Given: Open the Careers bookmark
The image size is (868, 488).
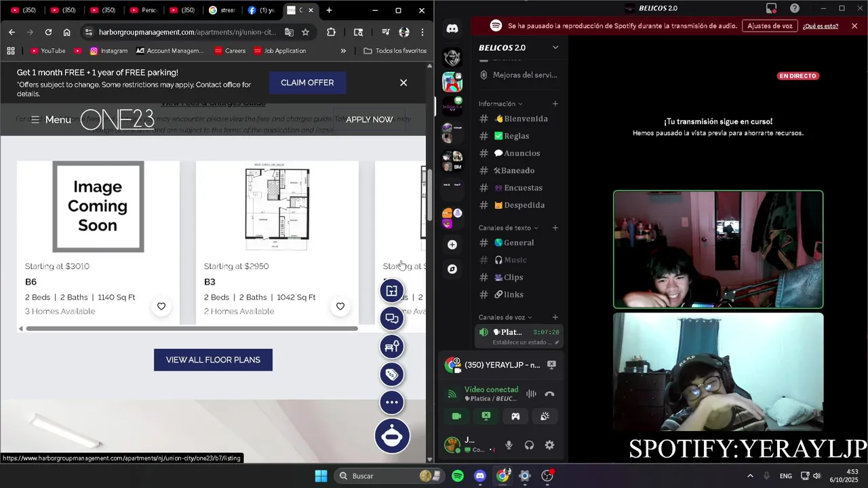Looking at the screenshot, I should (x=229, y=51).
